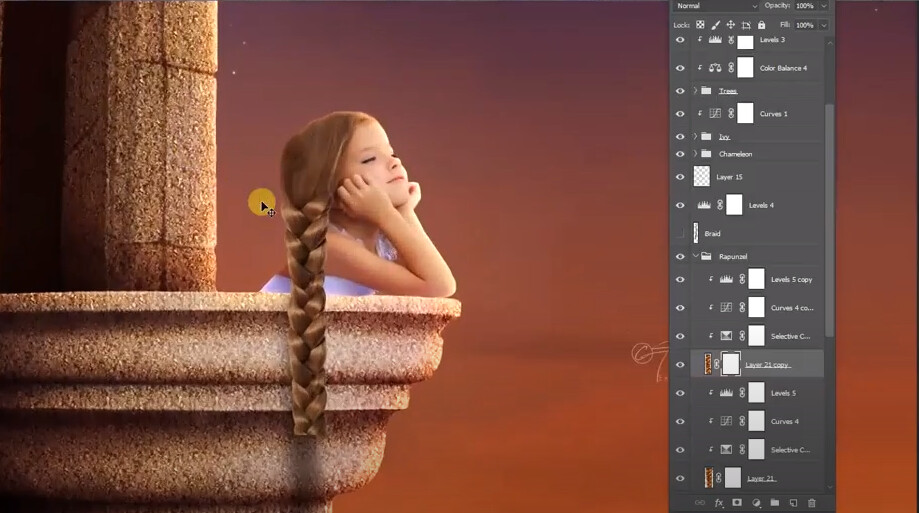Viewport: 919px width, 513px height.
Task: Lock image pixels using the brush icon
Action: click(x=715, y=25)
